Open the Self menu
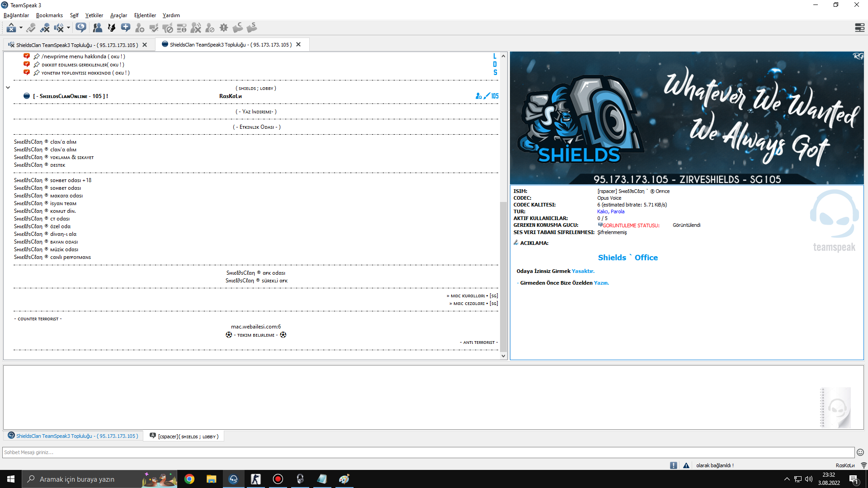868x488 pixels. pyautogui.click(x=74, y=15)
